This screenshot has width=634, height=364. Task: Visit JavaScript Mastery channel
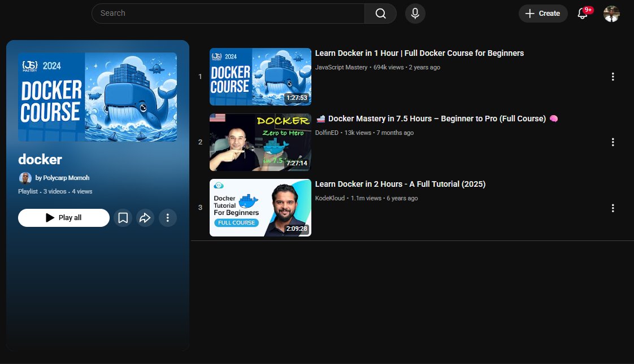(341, 68)
